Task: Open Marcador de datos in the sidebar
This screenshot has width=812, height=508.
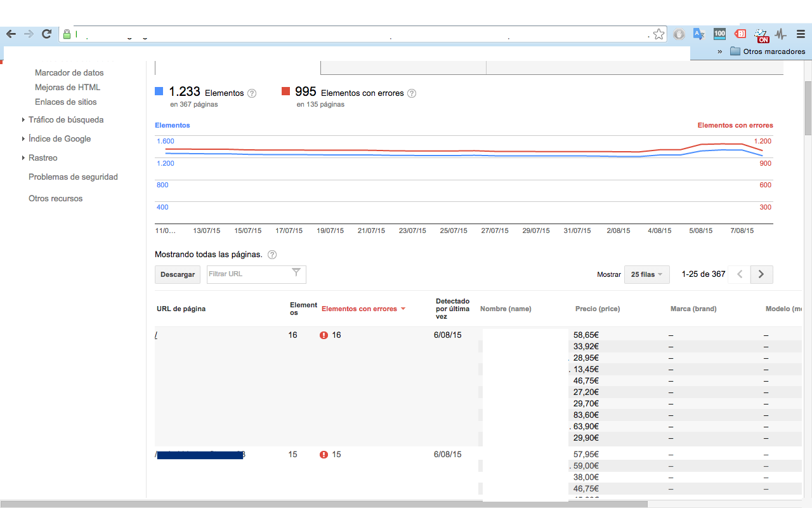Action: click(69, 73)
